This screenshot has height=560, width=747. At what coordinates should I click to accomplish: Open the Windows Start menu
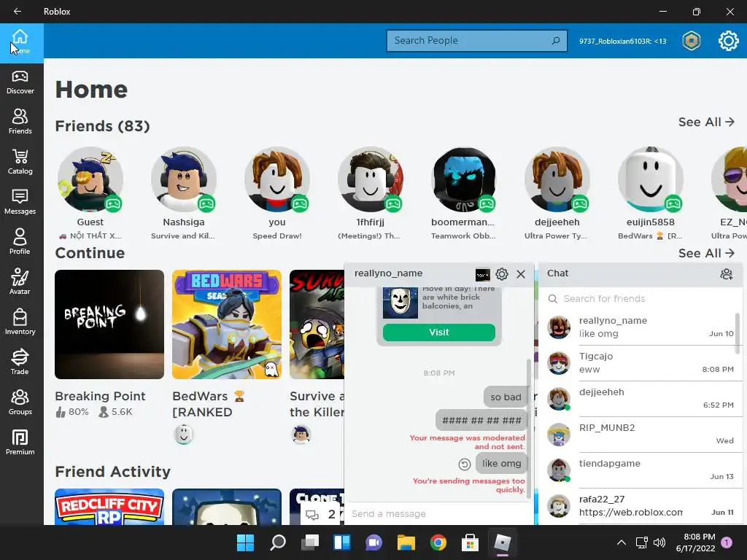pos(245,542)
